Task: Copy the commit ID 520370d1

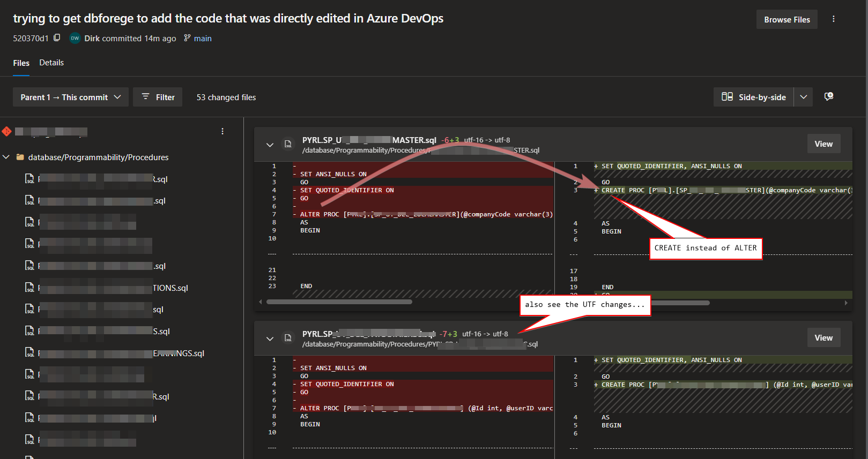Action: [x=57, y=38]
